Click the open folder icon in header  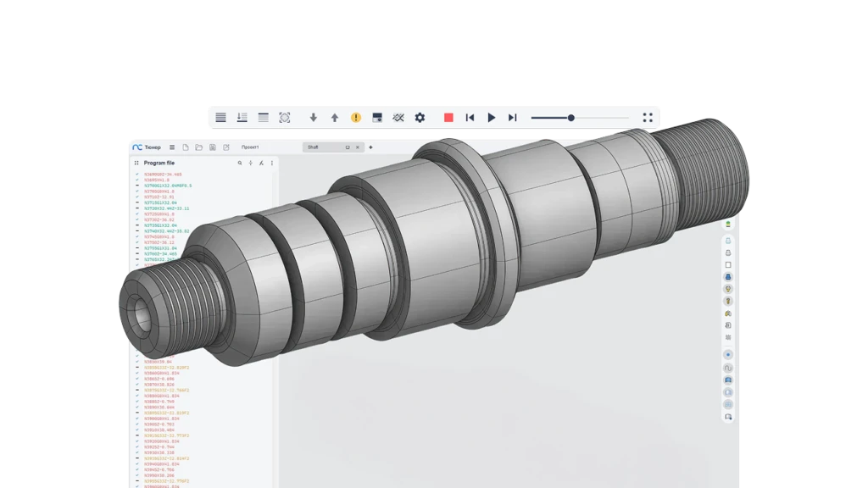(x=198, y=147)
